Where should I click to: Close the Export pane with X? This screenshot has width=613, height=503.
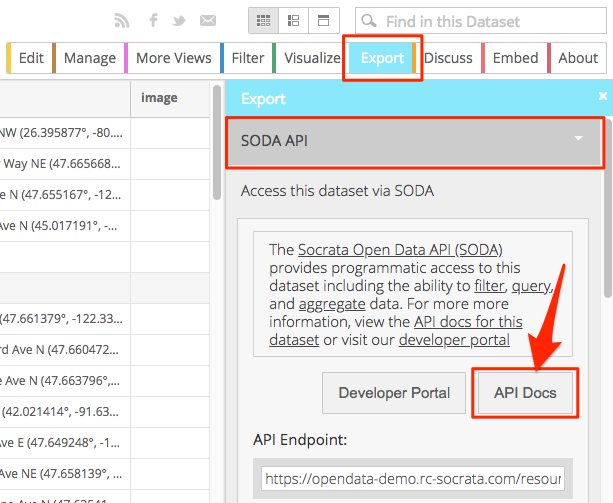pos(602,96)
